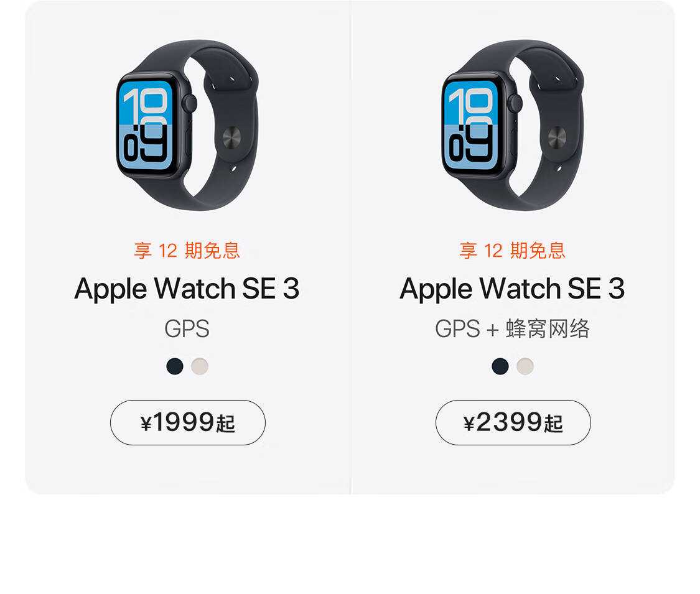
Task: Click the band pin on the right watch
Action: [557, 137]
